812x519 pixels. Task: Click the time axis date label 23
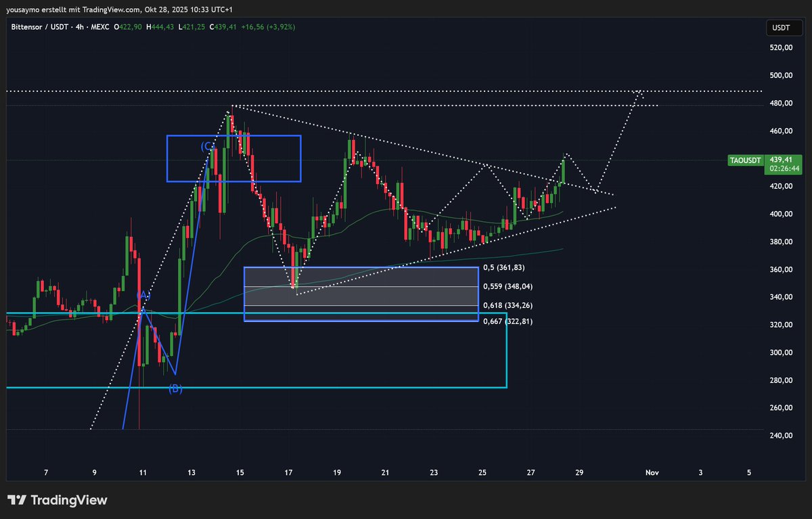[434, 472]
